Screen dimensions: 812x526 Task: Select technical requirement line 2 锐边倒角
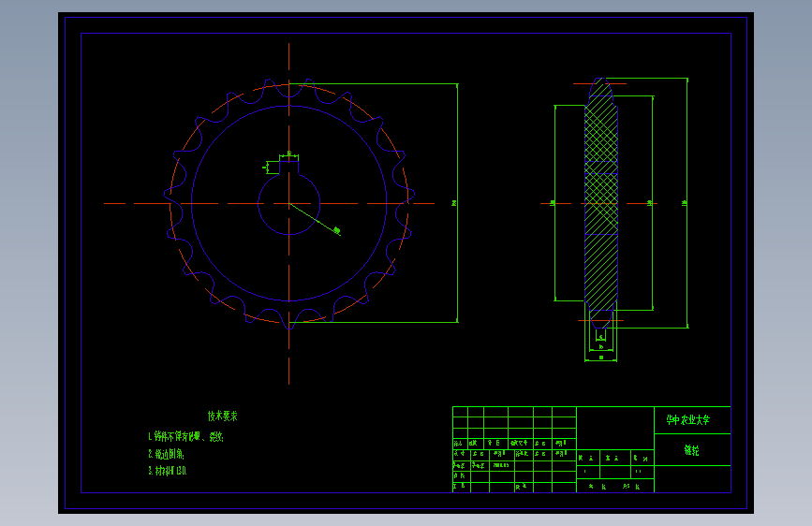pyautogui.click(x=166, y=454)
